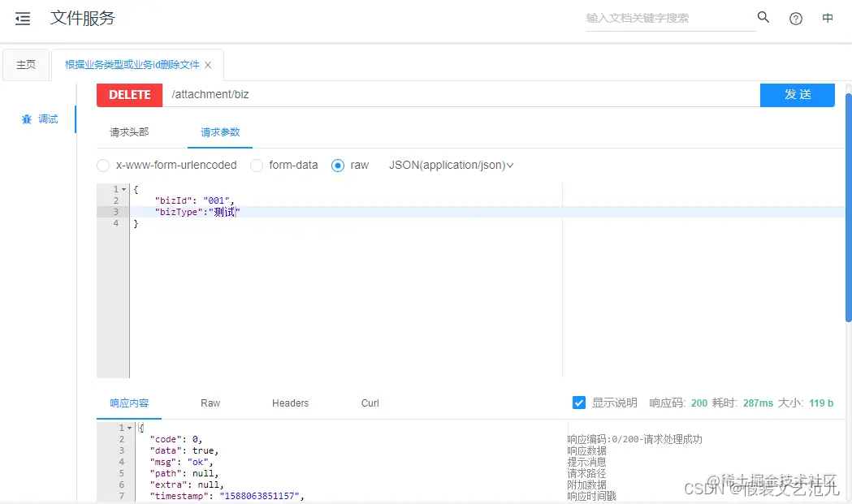Click the elapsed time value 287ms
This screenshot has height=504, width=852.
[x=758, y=403]
